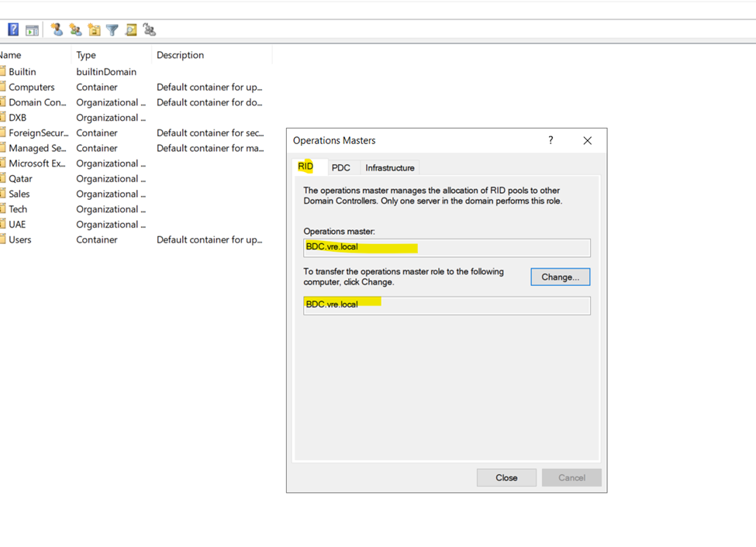The width and height of the screenshot is (756, 547).
Task: Click Add to group toolbar icon
Action: pyautogui.click(x=150, y=30)
